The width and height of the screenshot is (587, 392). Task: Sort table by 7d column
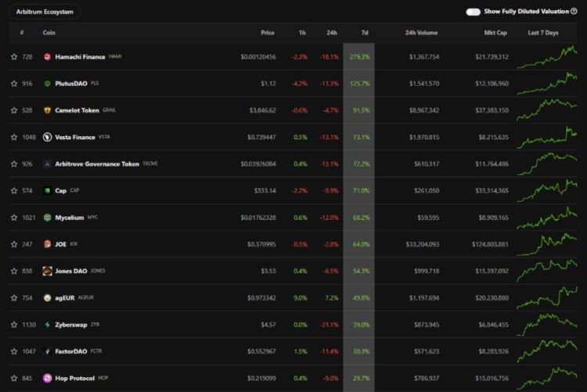pos(364,33)
